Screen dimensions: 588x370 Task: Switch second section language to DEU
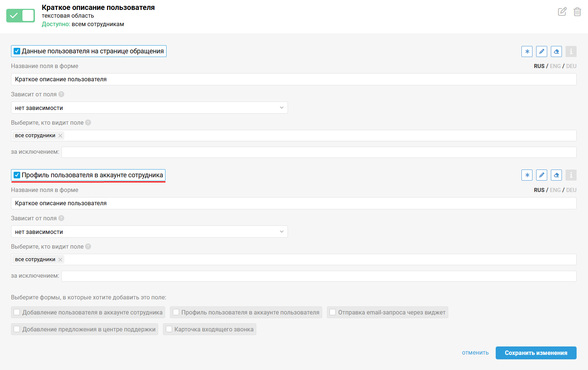(571, 190)
